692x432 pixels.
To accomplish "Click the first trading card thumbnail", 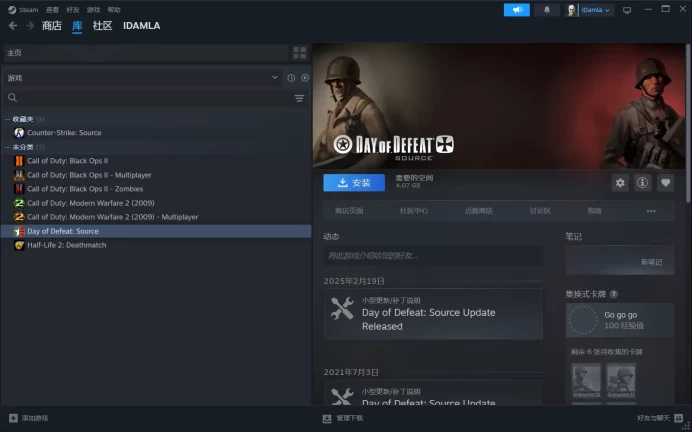I will [586, 381].
